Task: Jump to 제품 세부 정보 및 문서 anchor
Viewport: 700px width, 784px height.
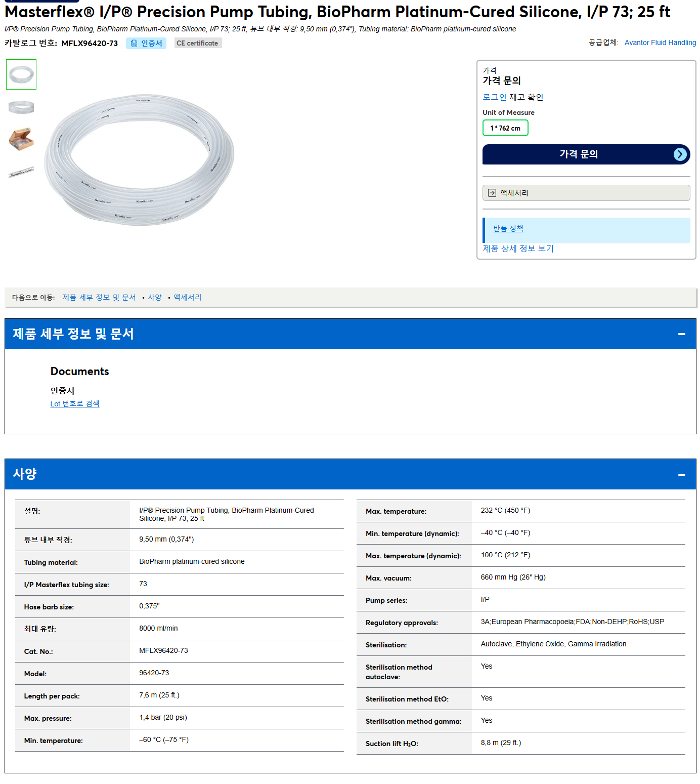Action: coord(99,298)
